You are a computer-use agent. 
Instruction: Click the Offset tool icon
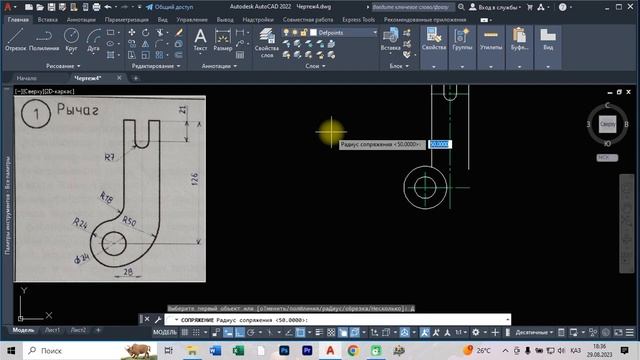click(x=179, y=55)
